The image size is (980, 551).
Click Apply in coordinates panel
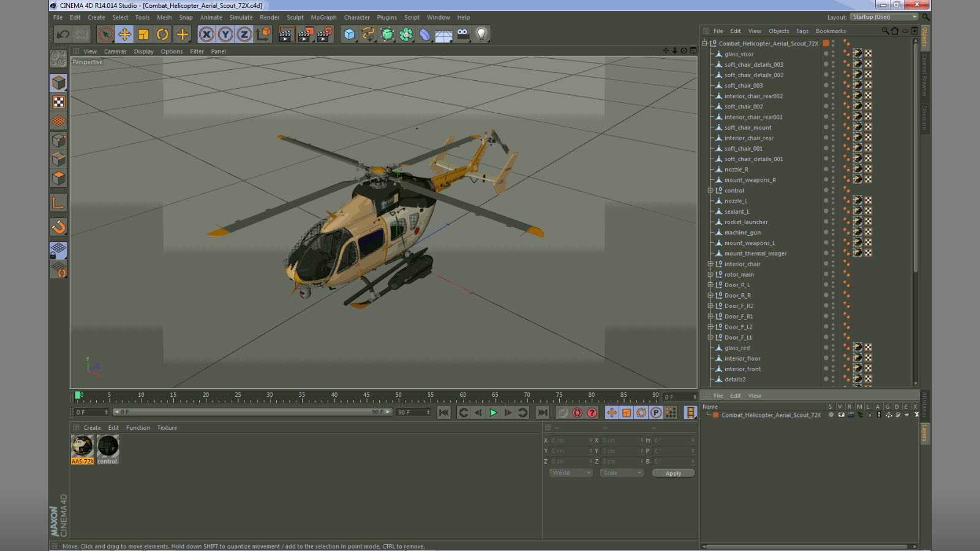(x=673, y=473)
